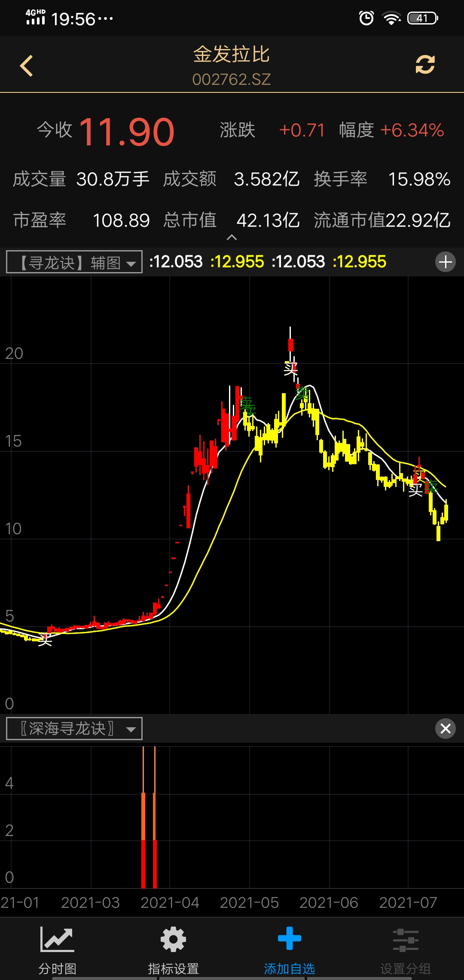
Task: Tap the alarm clock status icon
Action: (366, 18)
